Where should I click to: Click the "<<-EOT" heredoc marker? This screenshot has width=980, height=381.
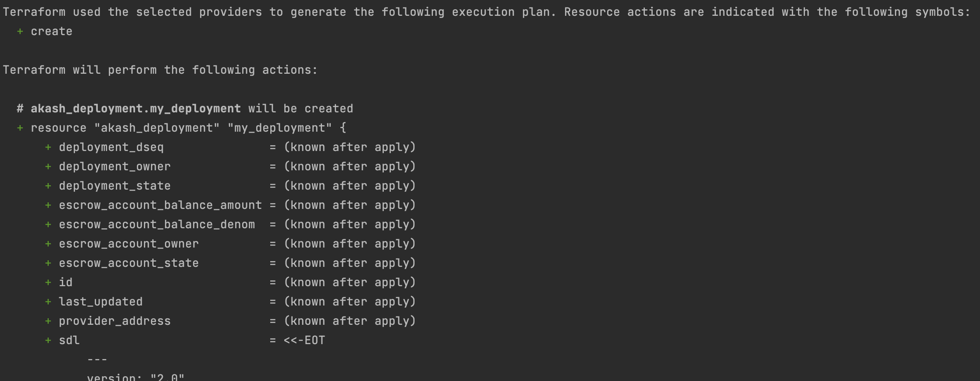(x=304, y=341)
